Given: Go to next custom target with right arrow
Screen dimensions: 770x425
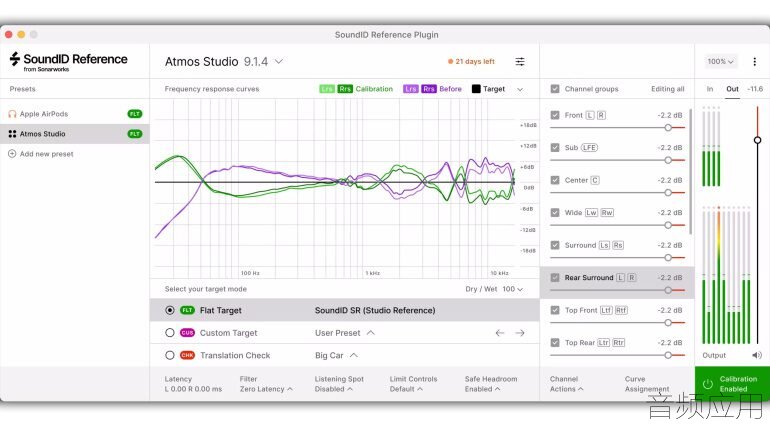Looking at the screenshot, I should pos(520,333).
